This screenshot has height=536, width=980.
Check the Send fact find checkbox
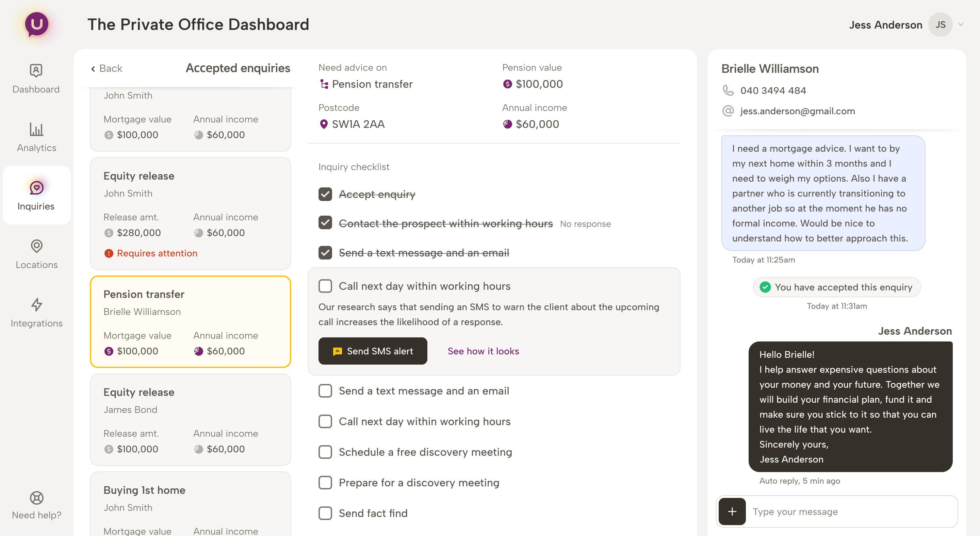point(325,513)
